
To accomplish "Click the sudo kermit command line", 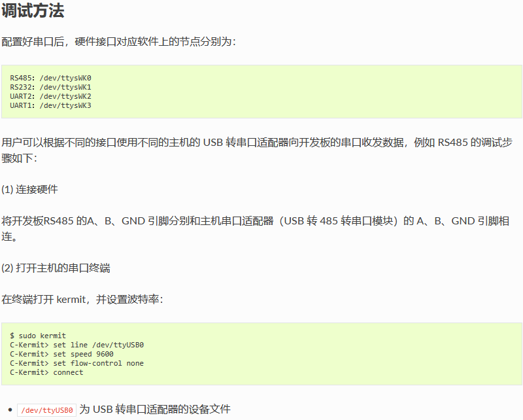I will 38,336.
